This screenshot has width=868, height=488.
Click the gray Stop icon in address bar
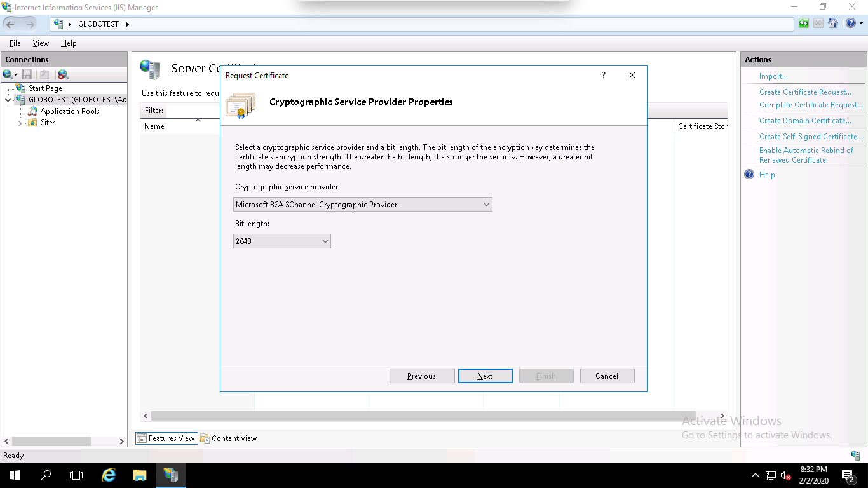point(818,24)
